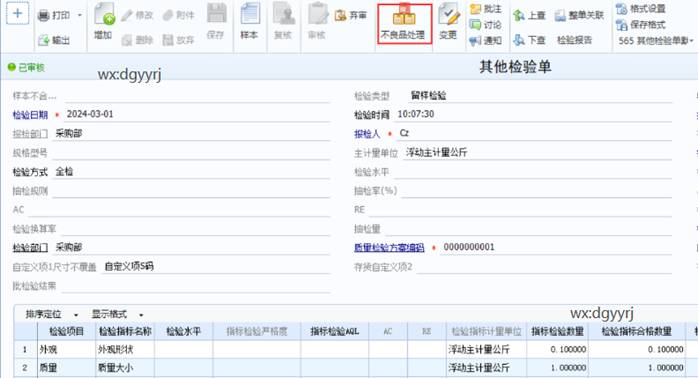Click the 主计量单位 field 浮动主计量公斤

pyautogui.click(x=537, y=153)
